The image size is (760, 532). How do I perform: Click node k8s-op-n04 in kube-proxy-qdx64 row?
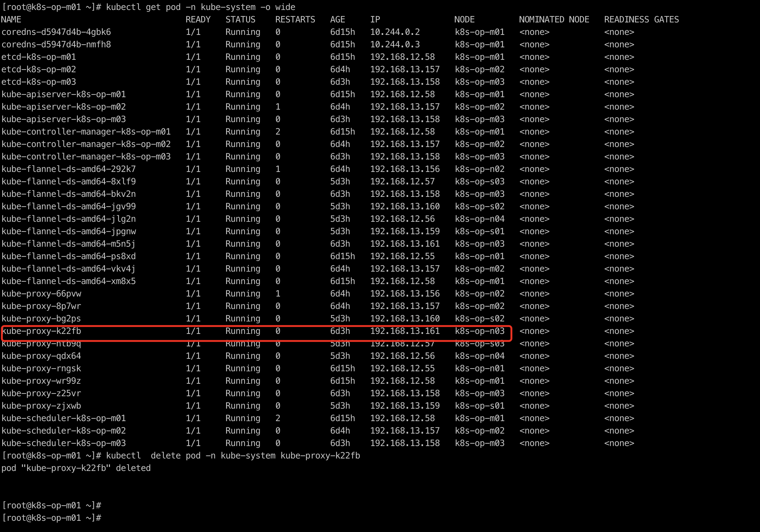point(480,356)
